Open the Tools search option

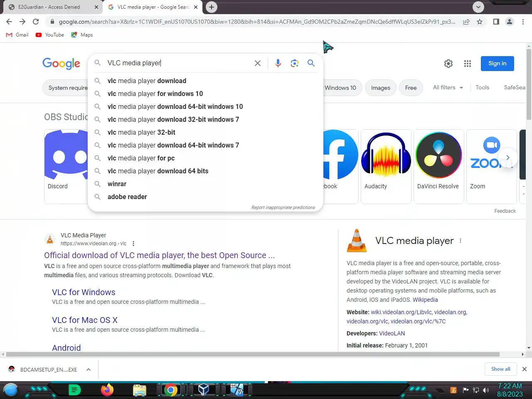tap(482, 88)
